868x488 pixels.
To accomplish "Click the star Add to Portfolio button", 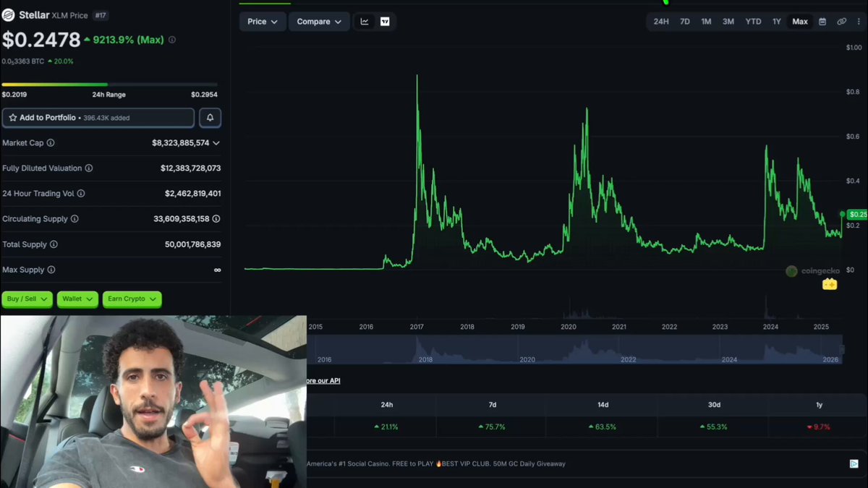I will coord(98,118).
